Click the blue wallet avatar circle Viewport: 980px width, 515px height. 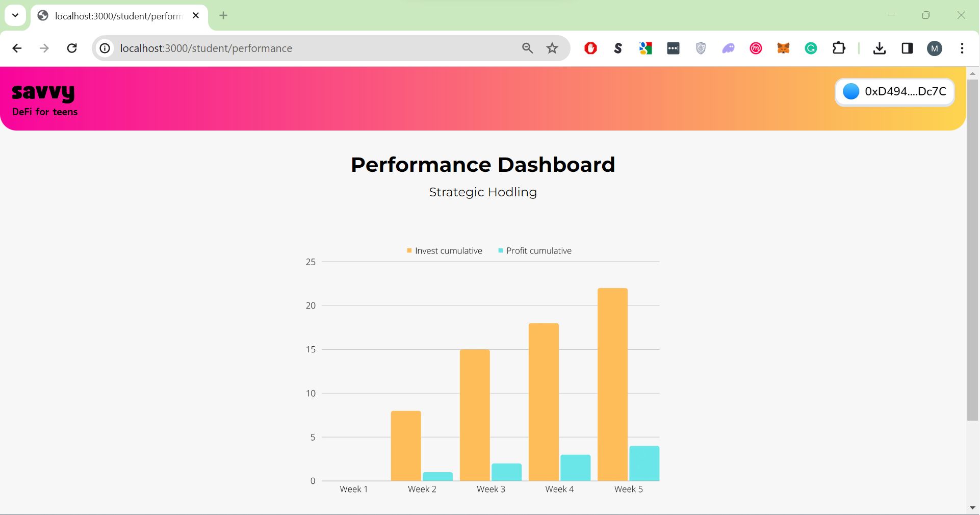[850, 91]
